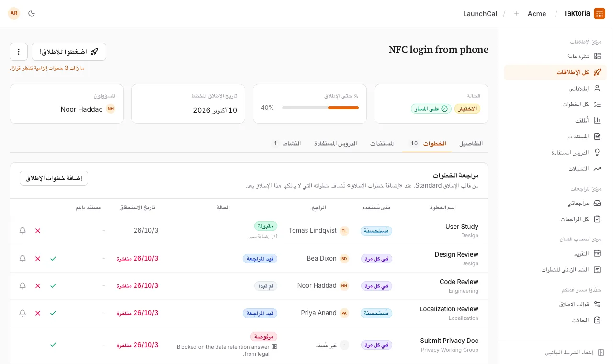This screenshot has width=613, height=364.
Task: Click the plus icon beside Acme
Action: click(x=516, y=14)
